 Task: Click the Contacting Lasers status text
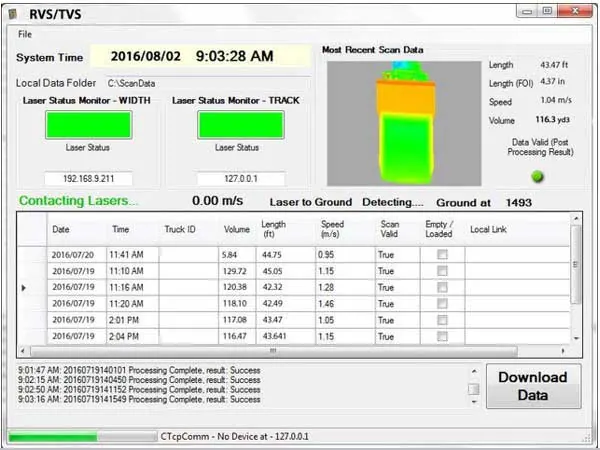tap(78, 201)
